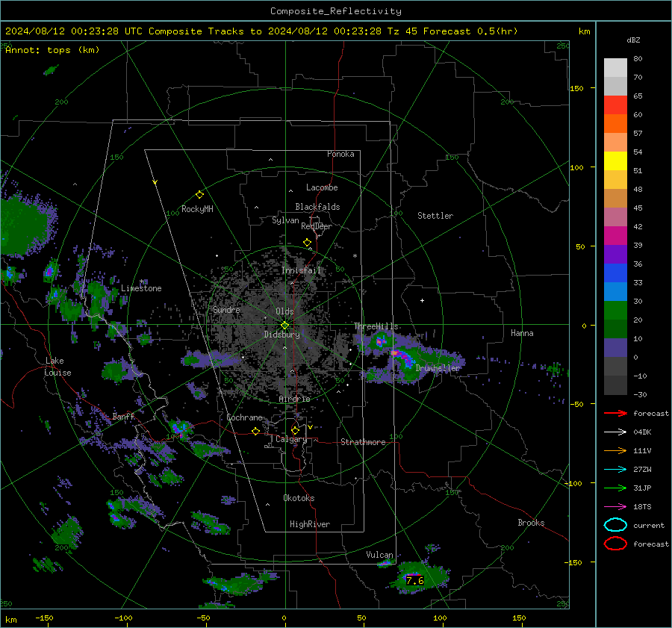Pick the magenta 42-39 dBZ swatch

click(615, 236)
